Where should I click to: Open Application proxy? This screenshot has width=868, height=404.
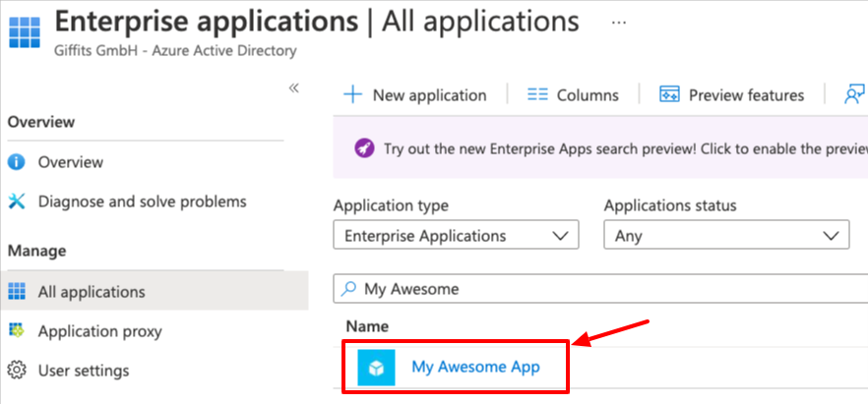[x=100, y=331]
